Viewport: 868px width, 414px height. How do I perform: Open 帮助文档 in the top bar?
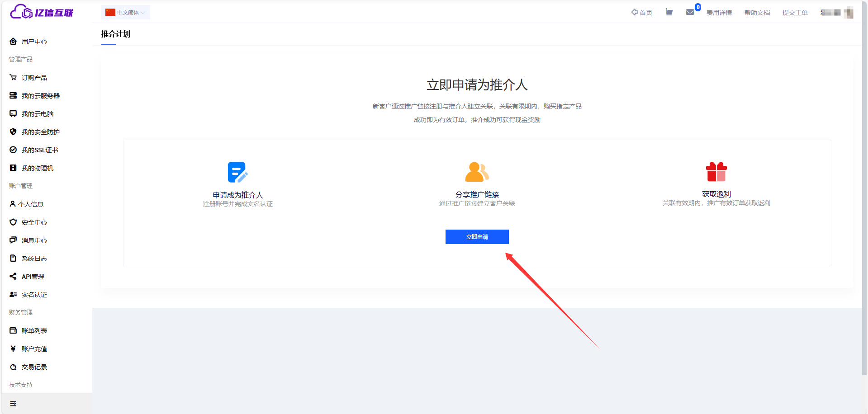pos(756,12)
